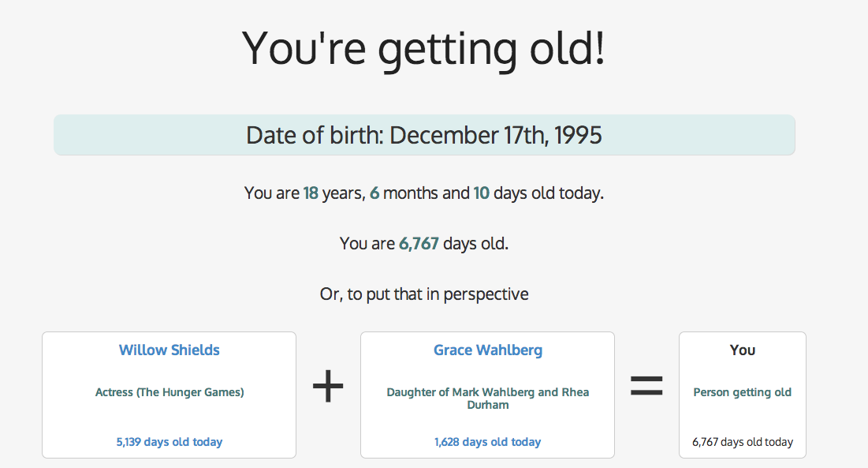Image resolution: width=868 pixels, height=468 pixels.
Task: Click the "You" card title
Action: [743, 350]
